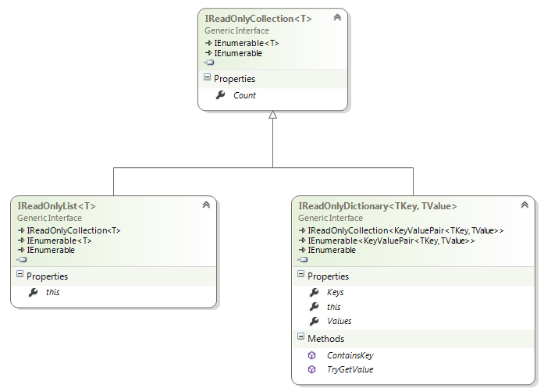
Task: Click arrow icon beside IReadOnlyCollection<T> in IReadOnlyList
Action: coord(21,230)
